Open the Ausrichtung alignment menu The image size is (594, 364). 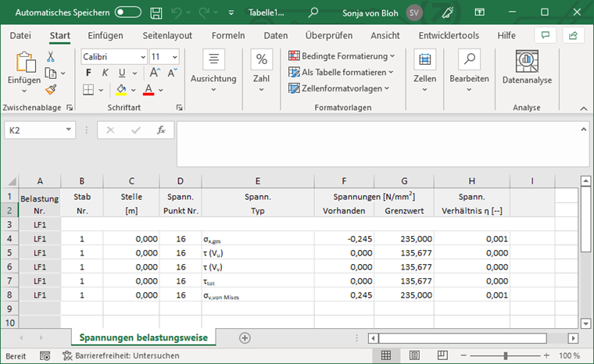click(x=213, y=71)
